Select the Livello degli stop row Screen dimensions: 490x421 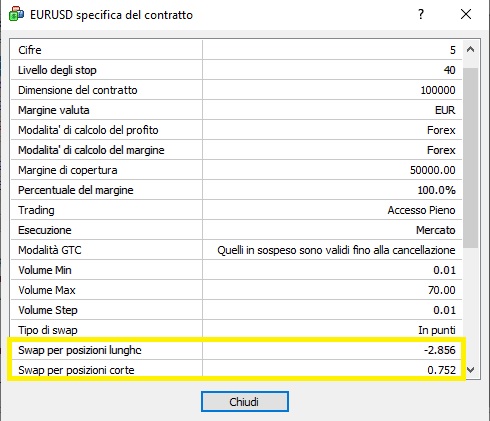(237, 70)
